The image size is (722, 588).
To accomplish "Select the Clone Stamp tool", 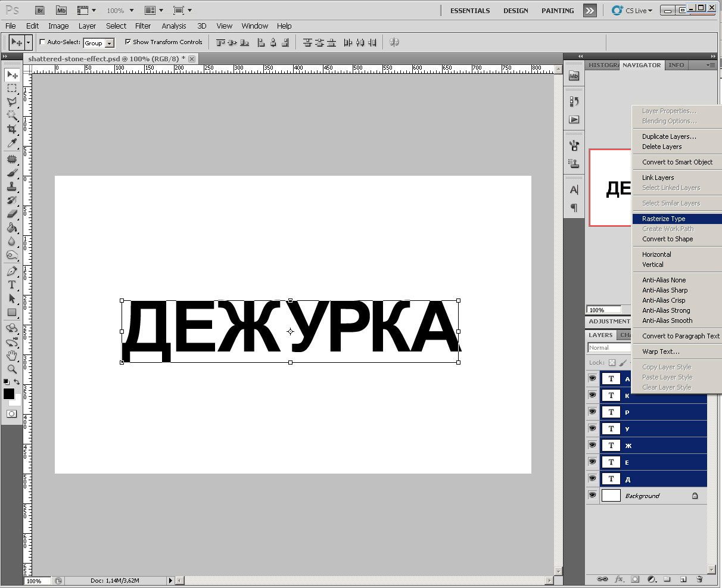I will pyautogui.click(x=11, y=186).
